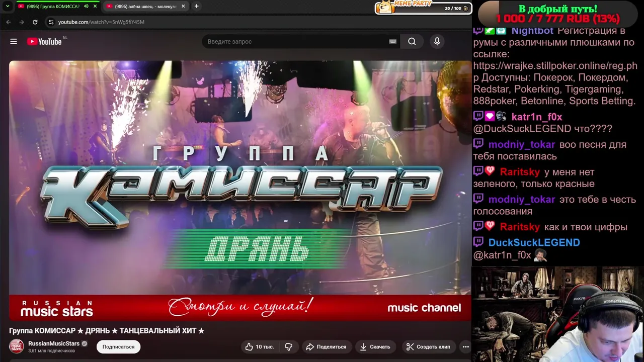Open the tab search dropdown arrow
The height and width of the screenshot is (362, 644).
click(7, 6)
